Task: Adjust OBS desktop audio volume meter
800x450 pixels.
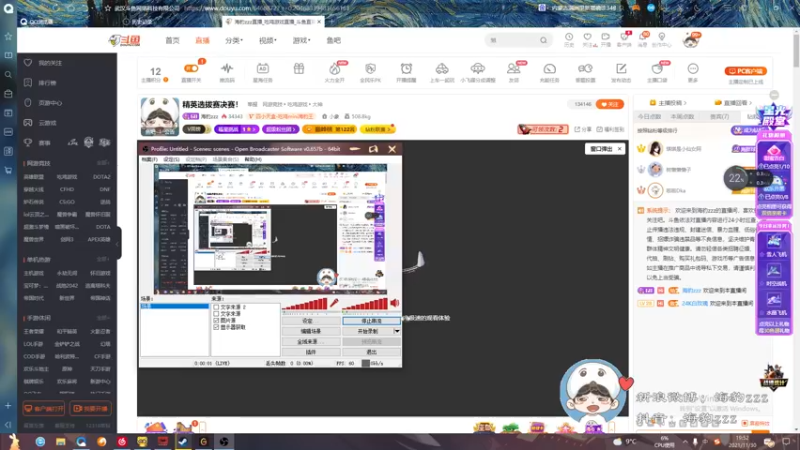Action: [x=365, y=304]
